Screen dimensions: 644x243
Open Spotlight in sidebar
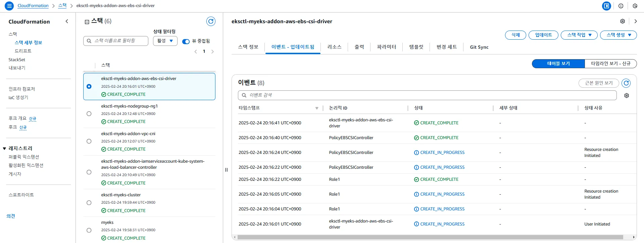point(21,195)
